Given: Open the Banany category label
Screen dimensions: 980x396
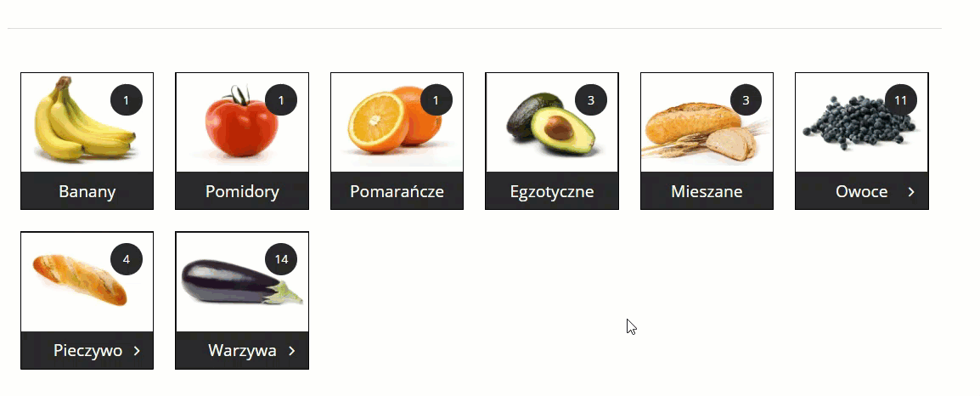Looking at the screenshot, I should (x=87, y=191).
